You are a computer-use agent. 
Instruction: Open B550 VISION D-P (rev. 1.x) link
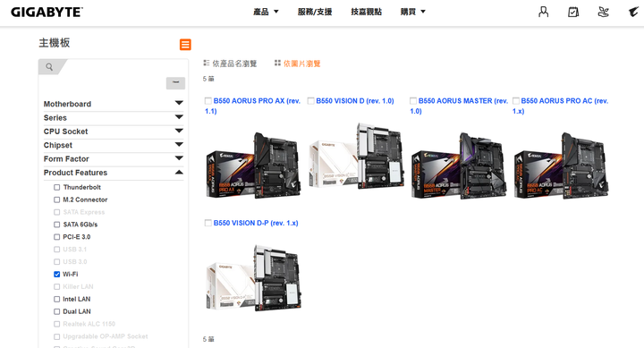256,223
